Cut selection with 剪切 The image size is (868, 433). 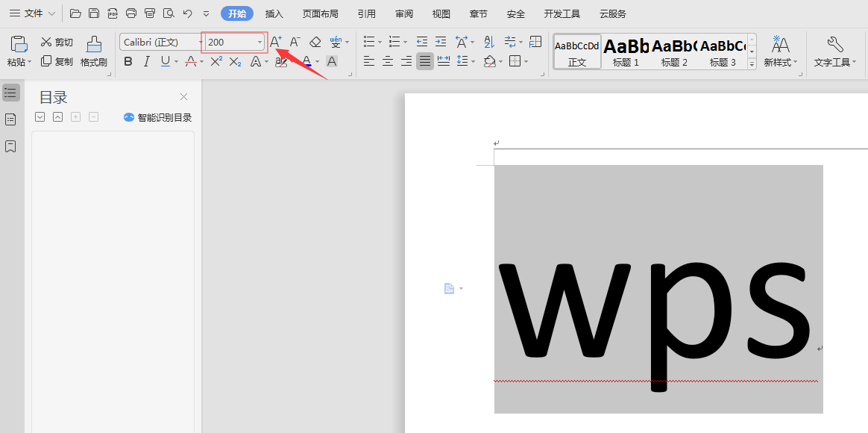tap(57, 42)
